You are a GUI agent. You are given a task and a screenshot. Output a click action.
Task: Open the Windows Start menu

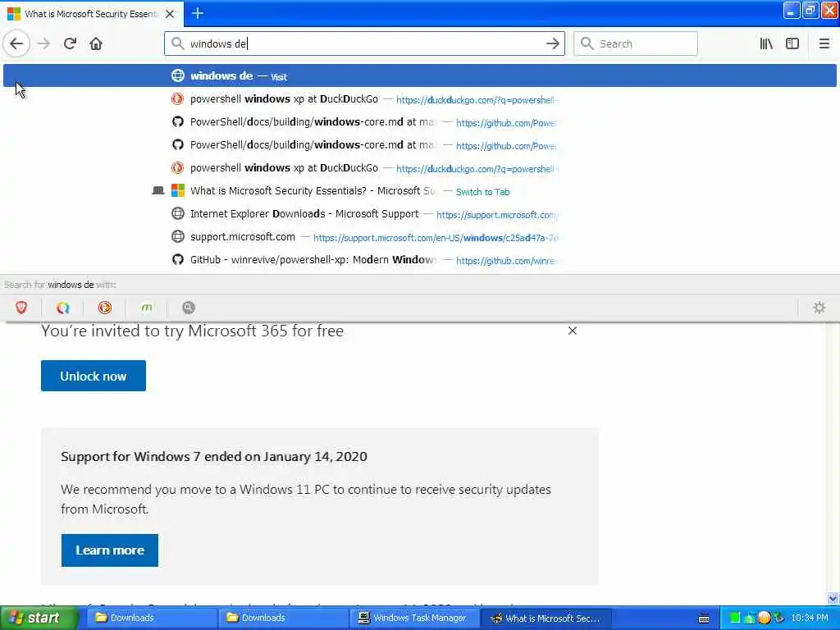click(x=39, y=619)
